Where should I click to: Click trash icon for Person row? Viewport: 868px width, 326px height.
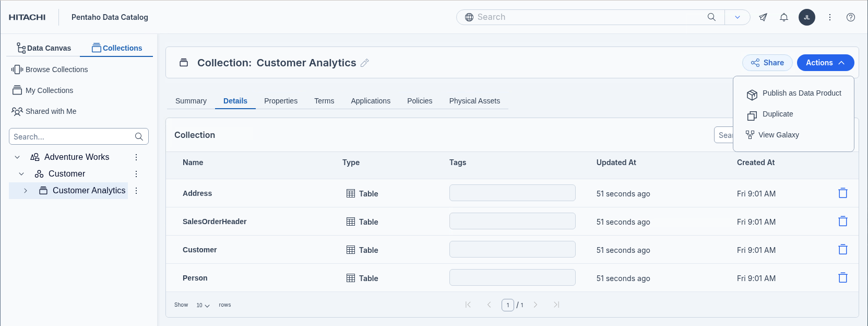pos(842,278)
